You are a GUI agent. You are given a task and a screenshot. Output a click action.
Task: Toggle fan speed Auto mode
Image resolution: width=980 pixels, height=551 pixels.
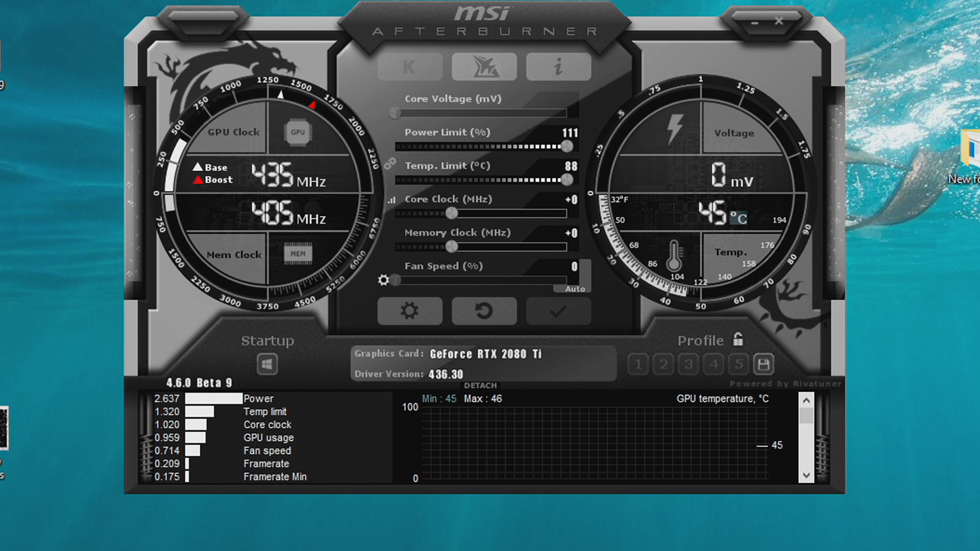coord(575,289)
